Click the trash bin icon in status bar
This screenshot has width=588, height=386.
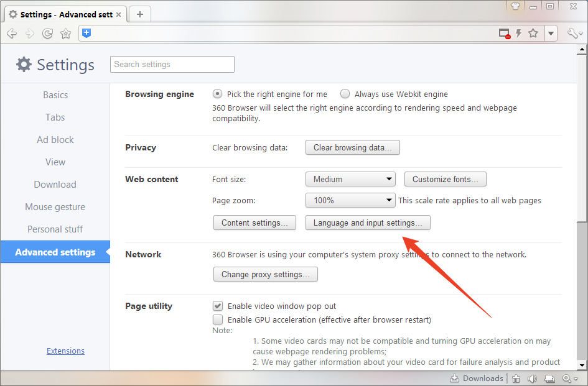tap(516, 379)
